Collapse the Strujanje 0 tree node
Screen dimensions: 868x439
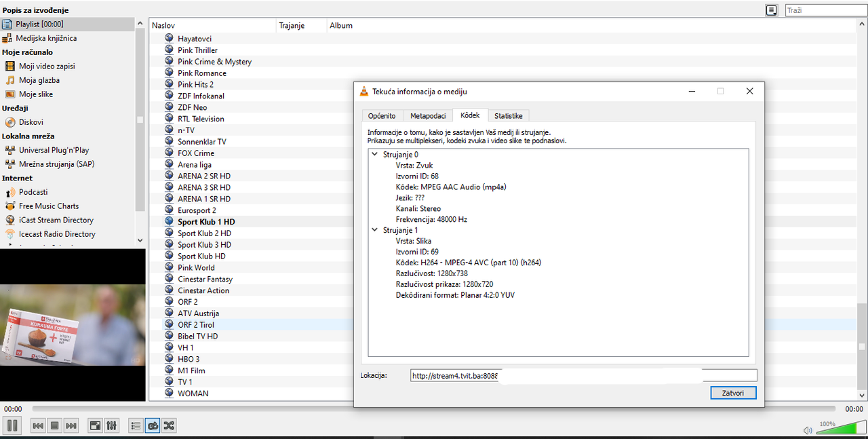click(x=374, y=154)
